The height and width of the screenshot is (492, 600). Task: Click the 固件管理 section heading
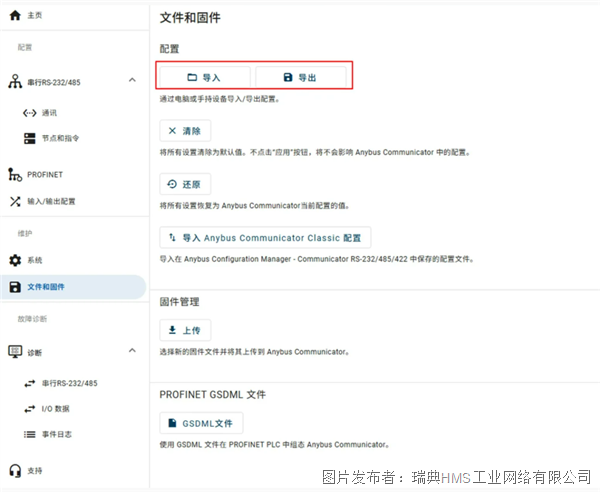[x=179, y=302]
